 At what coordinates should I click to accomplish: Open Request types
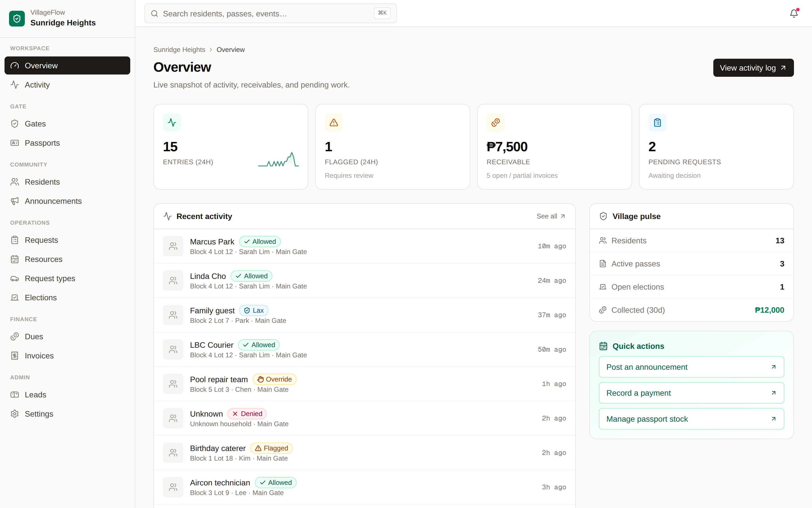click(x=67, y=278)
